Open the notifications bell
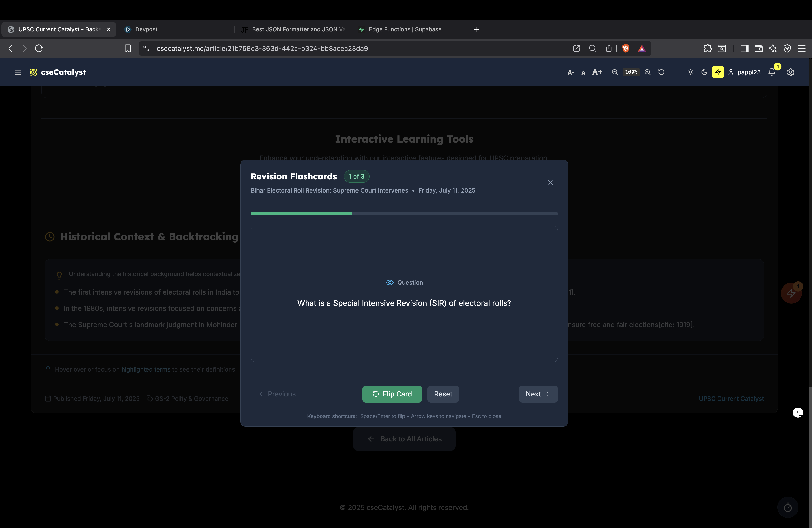The image size is (812, 528). [772, 72]
